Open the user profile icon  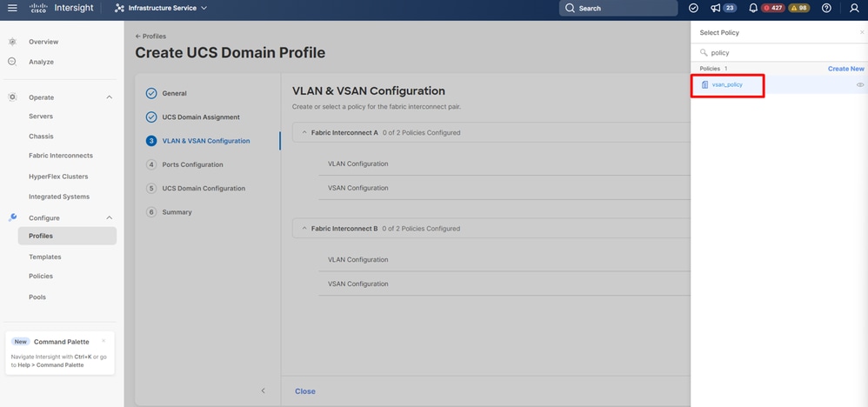pyautogui.click(x=853, y=8)
